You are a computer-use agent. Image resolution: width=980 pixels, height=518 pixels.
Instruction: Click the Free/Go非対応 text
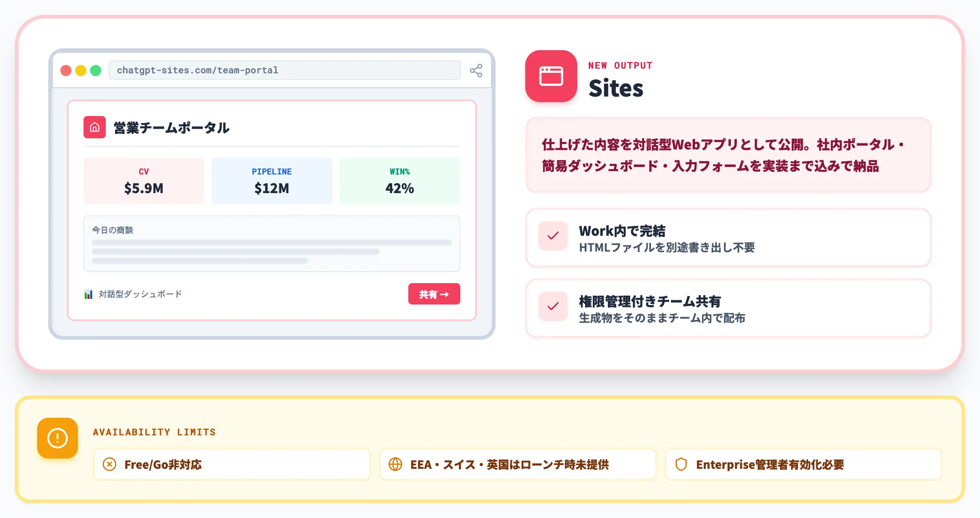(163, 465)
